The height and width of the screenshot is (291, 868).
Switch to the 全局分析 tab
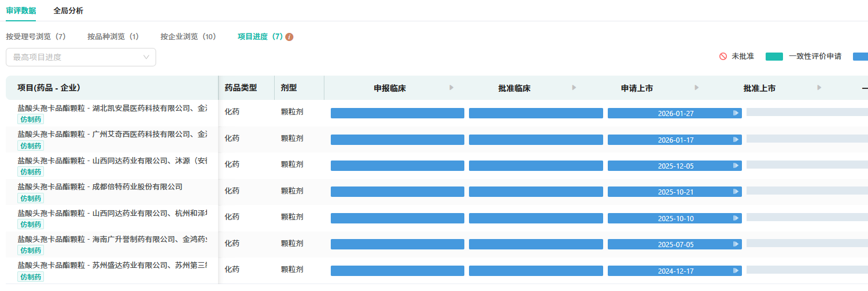pos(68,10)
